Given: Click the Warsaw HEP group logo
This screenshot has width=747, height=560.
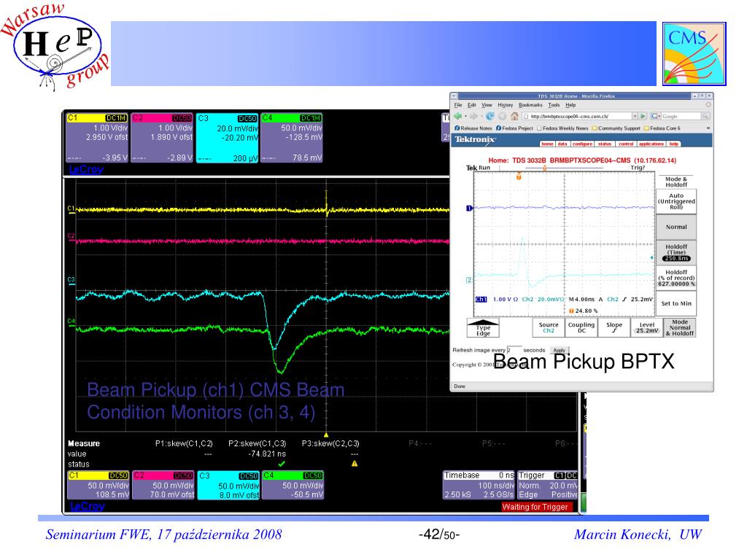Looking at the screenshot, I should click(x=55, y=46).
